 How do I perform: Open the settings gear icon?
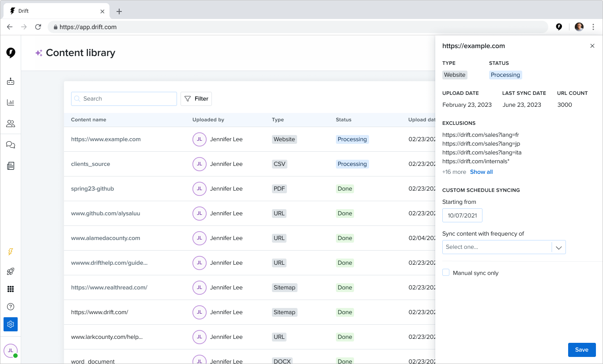click(x=11, y=324)
